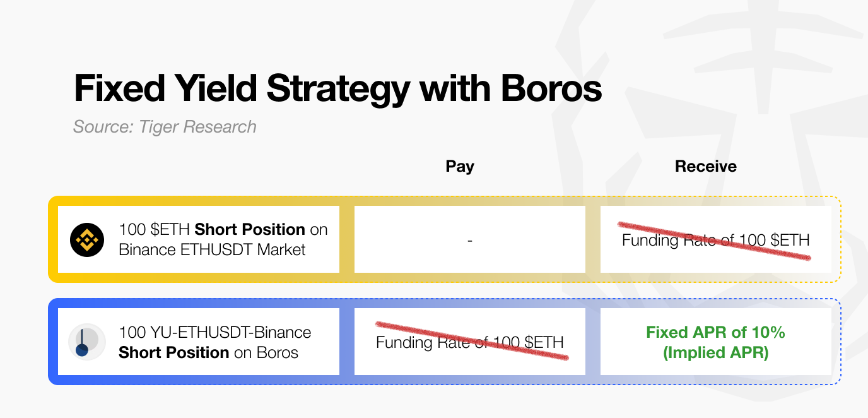This screenshot has width=868, height=418.
Task: Click crossed-out Funding Rate in Receive column
Action: click(x=716, y=239)
